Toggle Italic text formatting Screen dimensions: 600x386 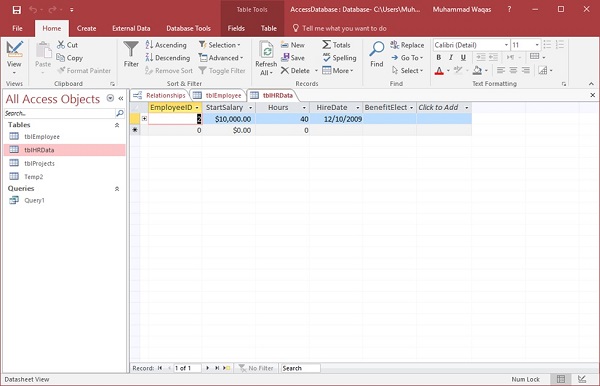coord(451,57)
